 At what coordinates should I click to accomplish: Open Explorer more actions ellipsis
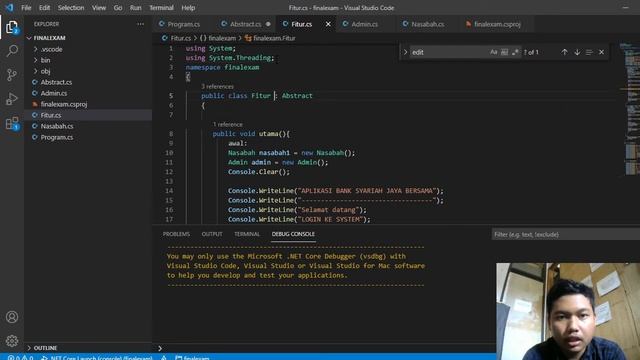coord(140,24)
